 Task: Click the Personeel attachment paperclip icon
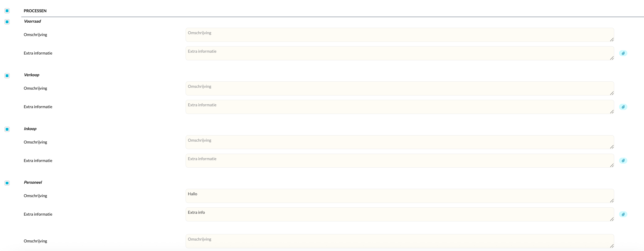click(x=623, y=214)
